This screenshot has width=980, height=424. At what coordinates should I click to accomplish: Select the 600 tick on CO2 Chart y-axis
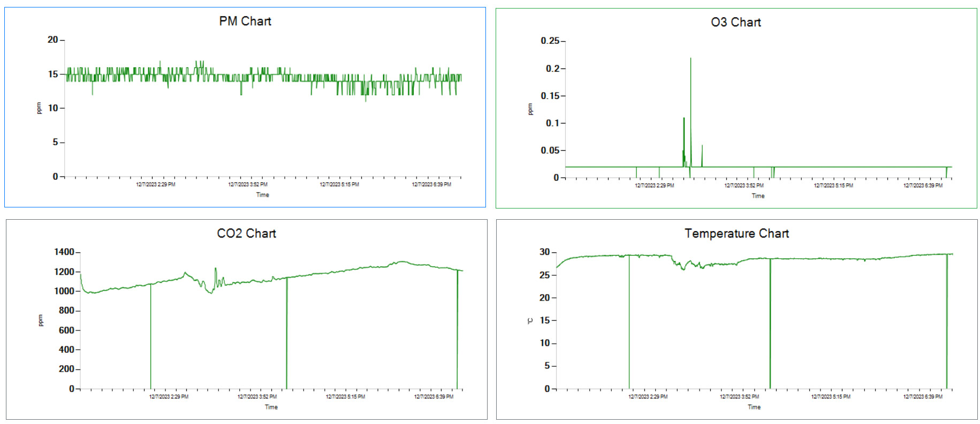[67, 330]
